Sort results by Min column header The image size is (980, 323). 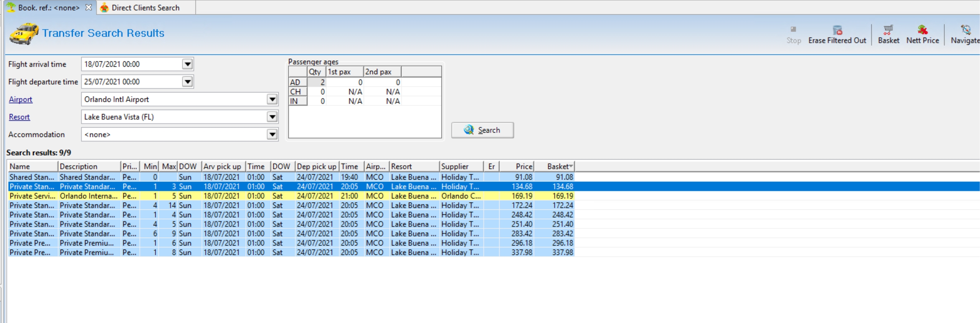click(x=150, y=166)
